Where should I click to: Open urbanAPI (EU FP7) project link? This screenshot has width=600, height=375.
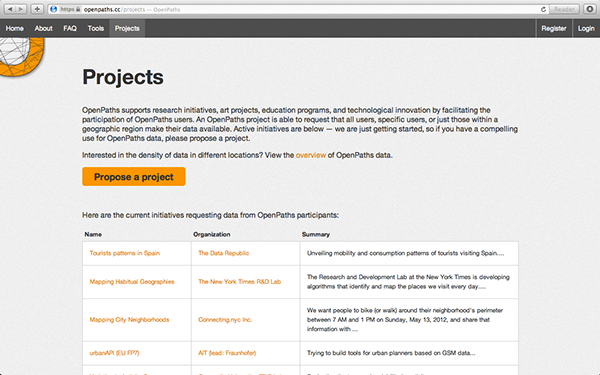(x=114, y=353)
